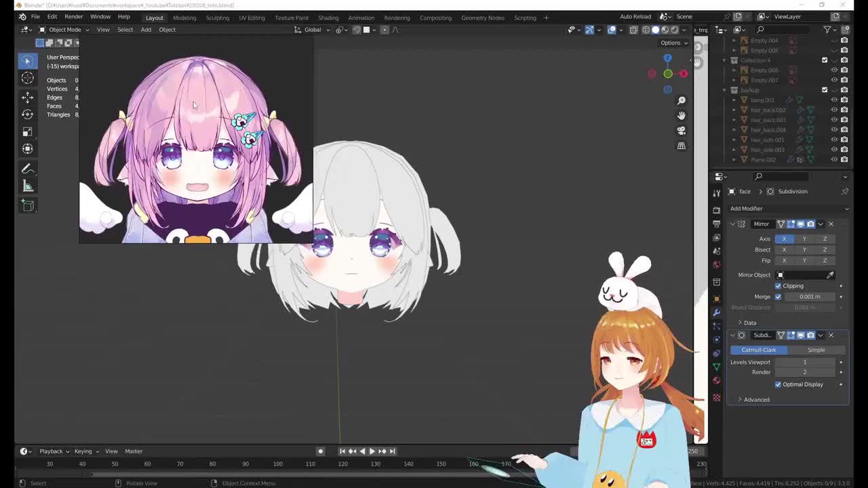Remove the Mirror modifier with X
The width and height of the screenshot is (868, 488).
point(831,224)
